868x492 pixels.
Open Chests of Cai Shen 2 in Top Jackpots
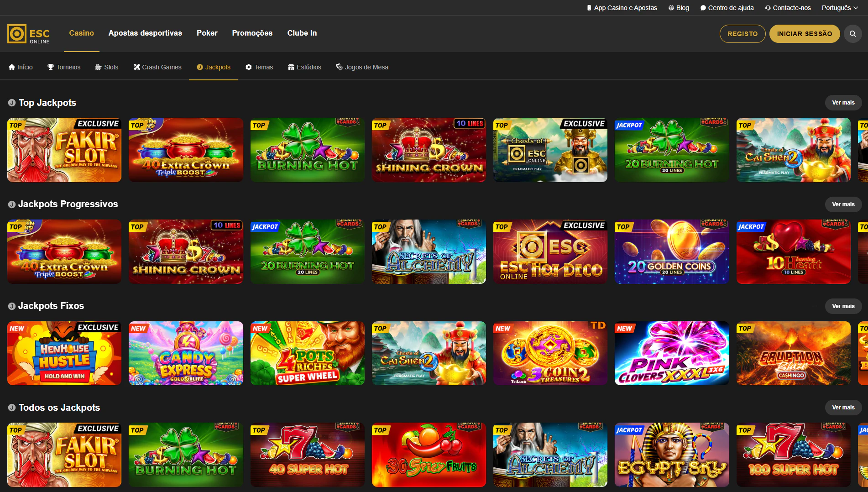(x=794, y=150)
